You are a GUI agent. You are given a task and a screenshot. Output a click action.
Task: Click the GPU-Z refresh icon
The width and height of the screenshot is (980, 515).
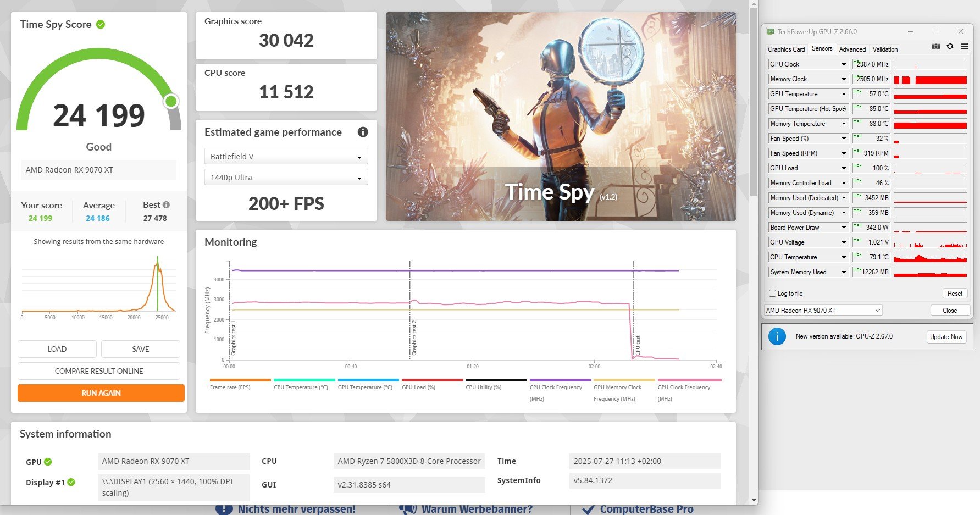(950, 47)
